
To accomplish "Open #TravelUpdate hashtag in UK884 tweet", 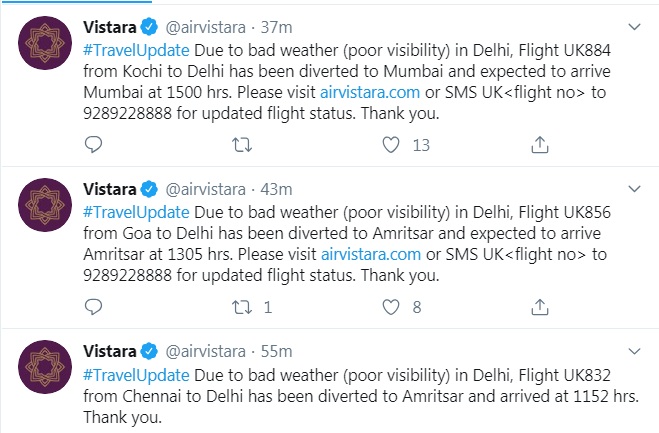I will 136,50.
